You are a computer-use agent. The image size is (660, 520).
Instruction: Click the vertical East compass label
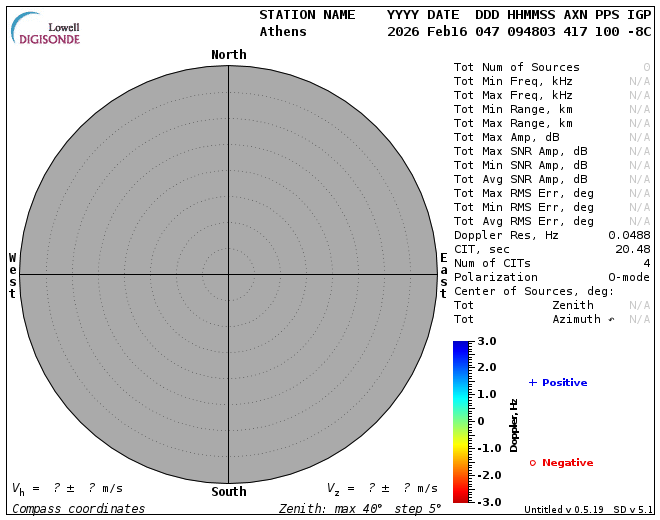click(x=444, y=275)
